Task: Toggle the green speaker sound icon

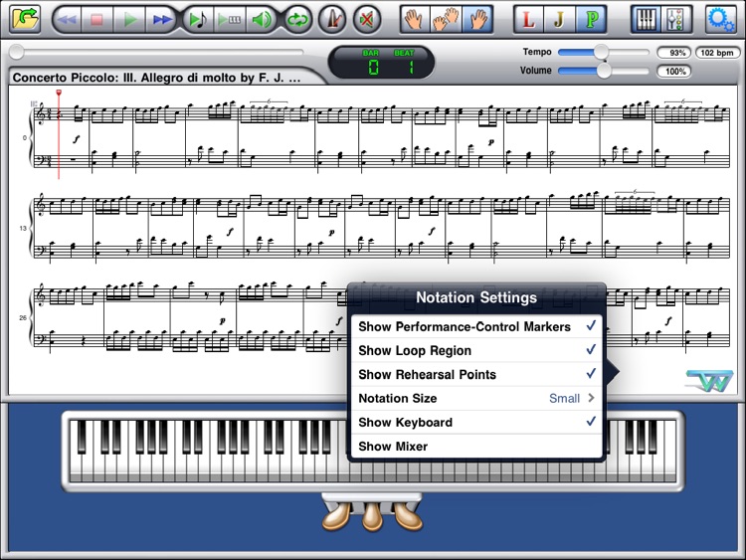Action: [x=262, y=20]
